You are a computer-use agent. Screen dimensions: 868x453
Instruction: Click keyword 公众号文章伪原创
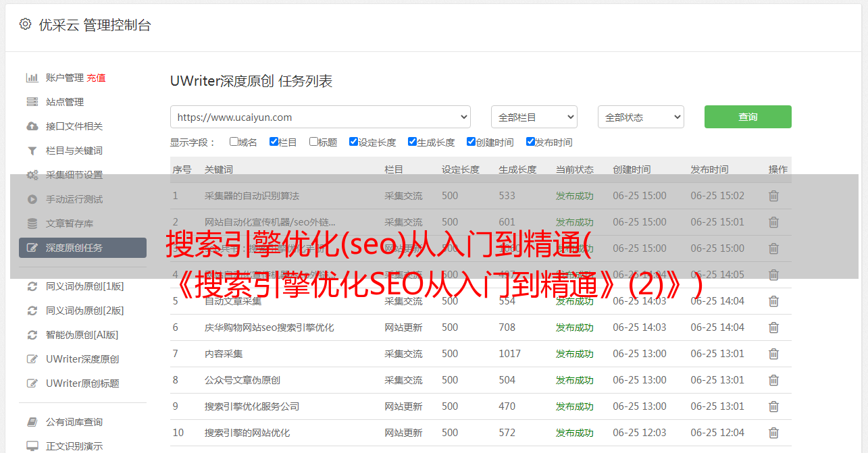(242, 380)
